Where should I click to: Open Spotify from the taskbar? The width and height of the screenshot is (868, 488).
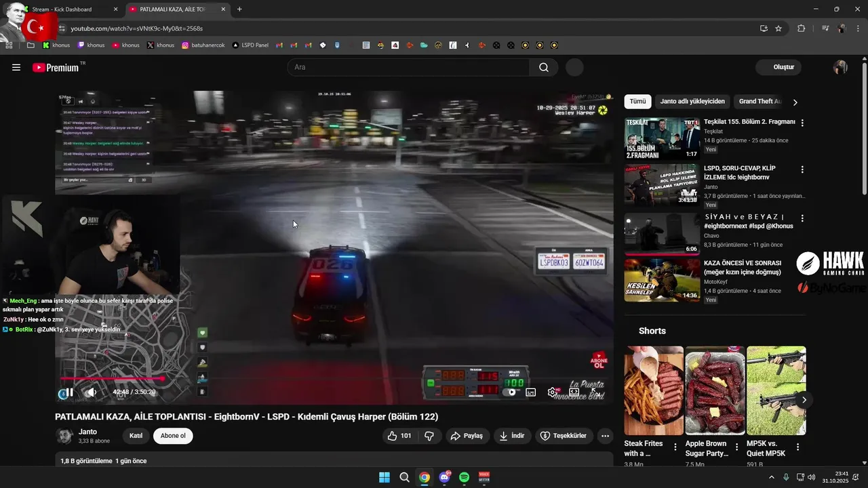[x=465, y=477]
